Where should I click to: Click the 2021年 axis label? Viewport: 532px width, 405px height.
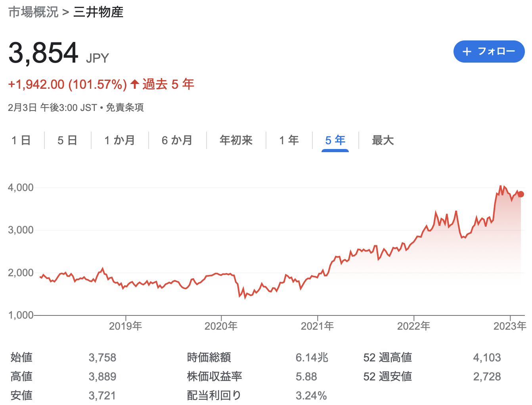click(318, 326)
